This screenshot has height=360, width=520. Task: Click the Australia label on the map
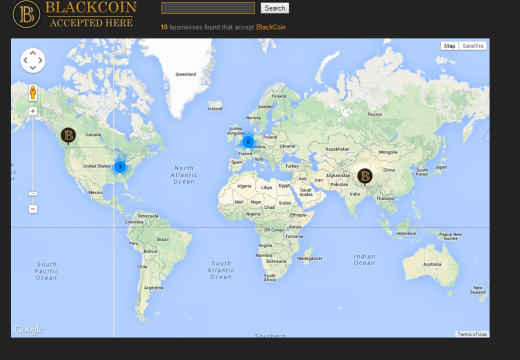(432, 264)
